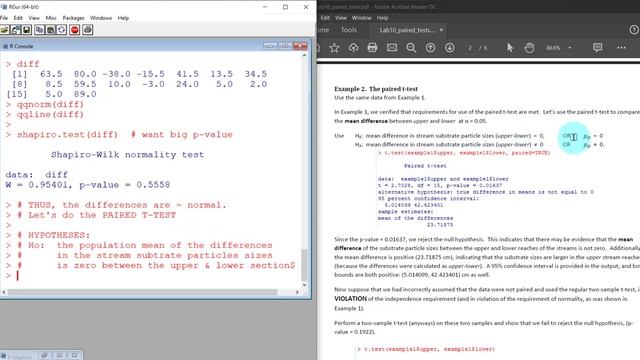Click the help question mark icon in Acrobat
The image size is (640, 360).
pos(634,30)
